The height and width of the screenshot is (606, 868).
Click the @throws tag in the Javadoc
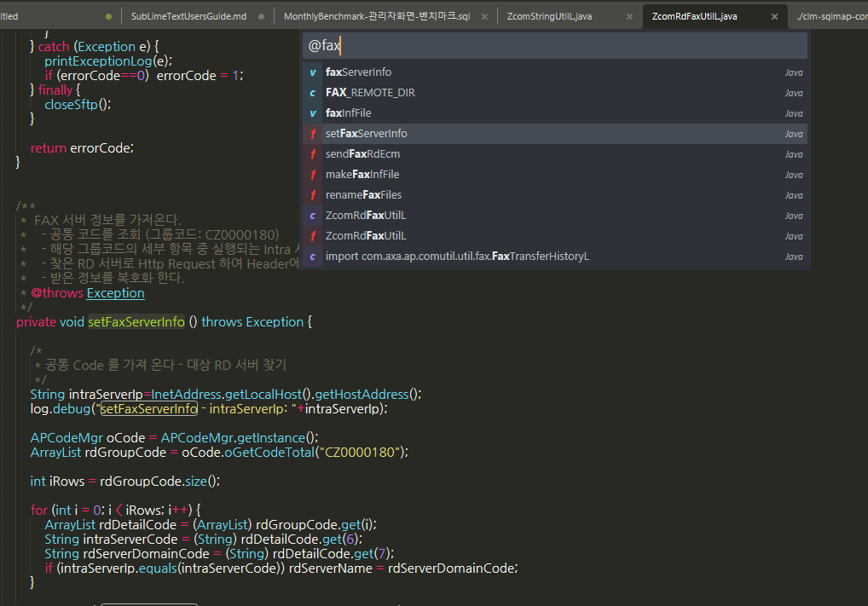(57, 293)
